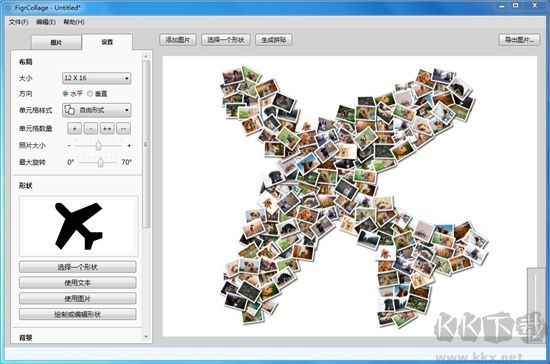Screen dimensions: 550x364
Task: Click the 绘制或编辑形状 button
Action: [78, 314]
